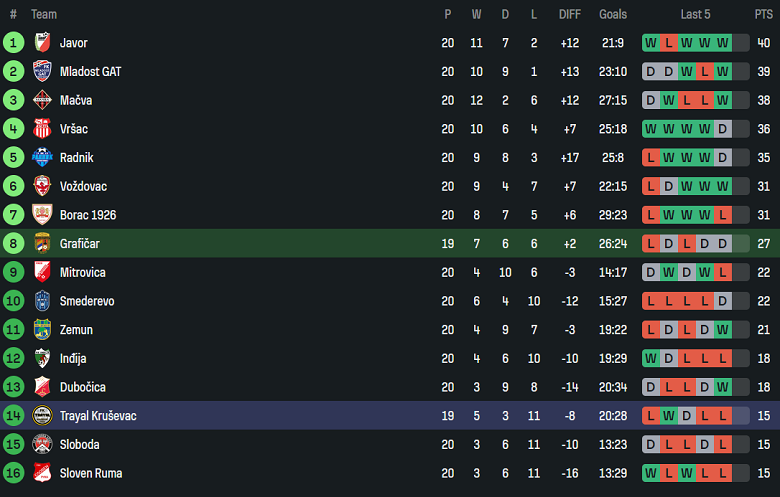Click the Grafičar team badge
Screen dimensions: 780x497
coord(42,243)
